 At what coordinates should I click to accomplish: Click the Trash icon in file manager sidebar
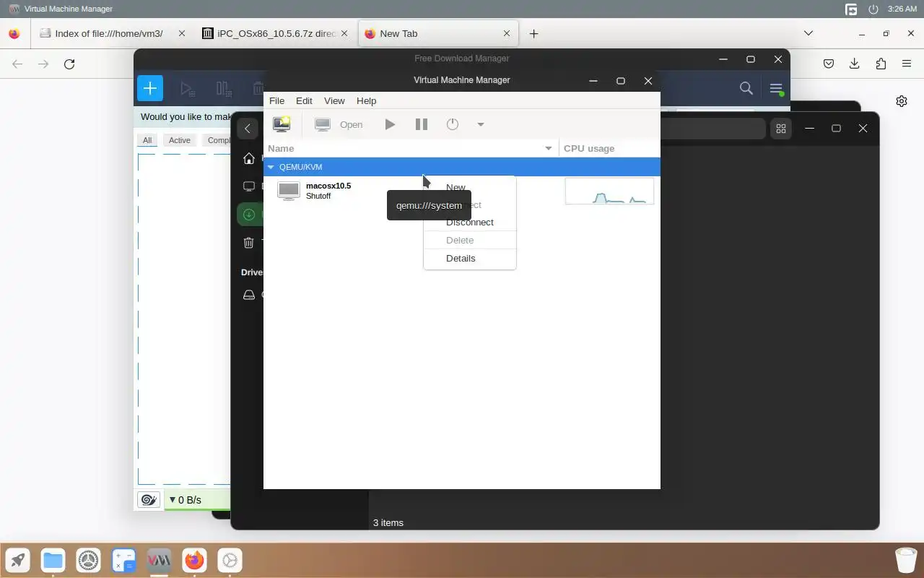[249, 243]
